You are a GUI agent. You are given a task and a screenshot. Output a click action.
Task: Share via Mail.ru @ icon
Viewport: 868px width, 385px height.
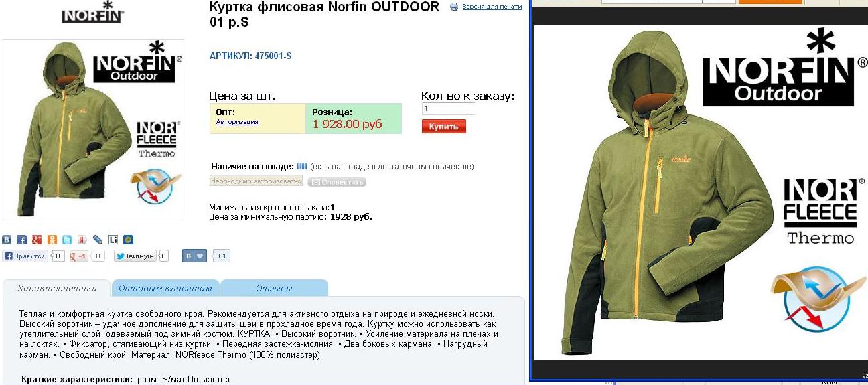click(128, 240)
